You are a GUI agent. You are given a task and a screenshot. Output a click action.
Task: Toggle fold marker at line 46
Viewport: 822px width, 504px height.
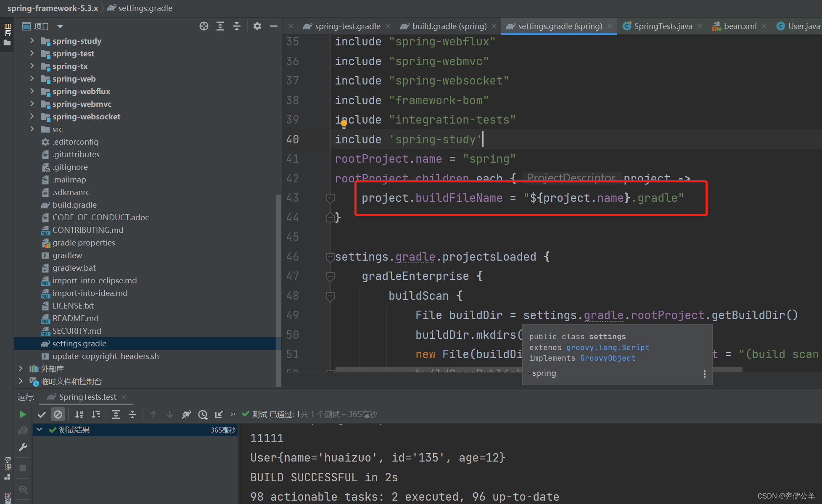click(330, 257)
